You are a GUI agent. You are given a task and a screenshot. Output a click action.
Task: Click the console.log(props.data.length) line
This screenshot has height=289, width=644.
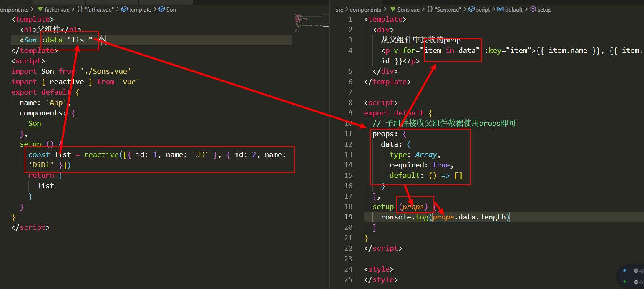pos(445,217)
